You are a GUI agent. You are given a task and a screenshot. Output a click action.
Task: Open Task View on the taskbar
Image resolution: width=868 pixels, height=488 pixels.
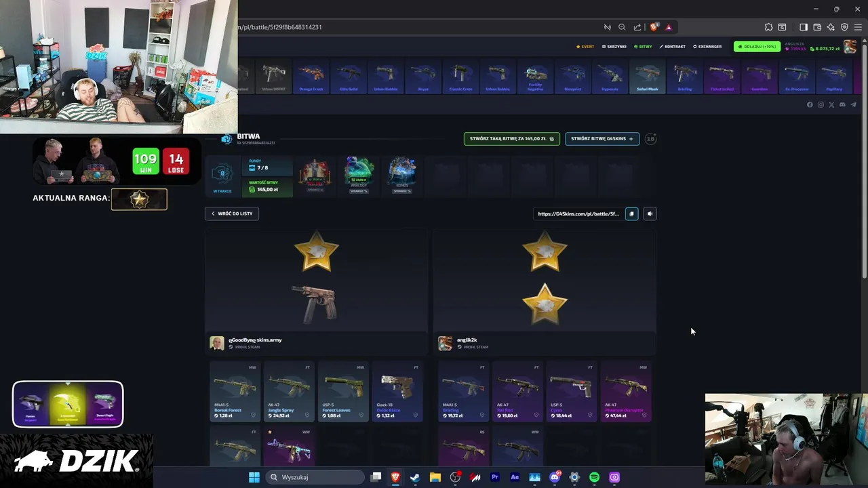pos(376,477)
